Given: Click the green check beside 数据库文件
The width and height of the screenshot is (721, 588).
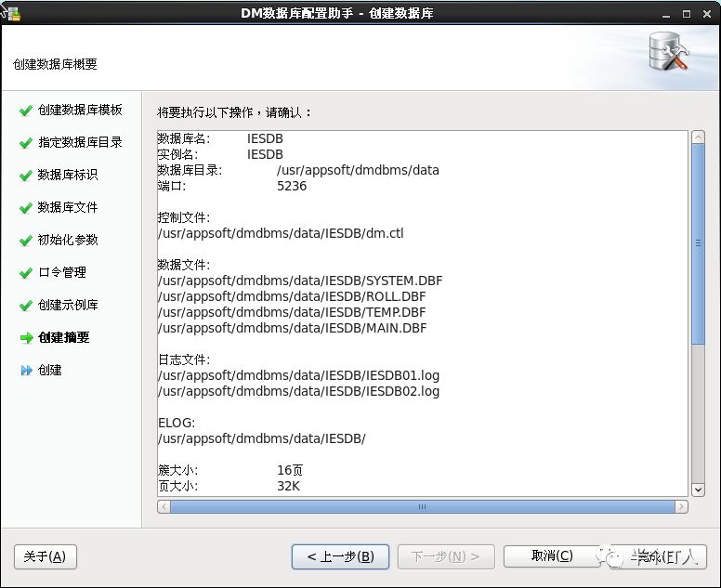Looking at the screenshot, I should click(26, 208).
